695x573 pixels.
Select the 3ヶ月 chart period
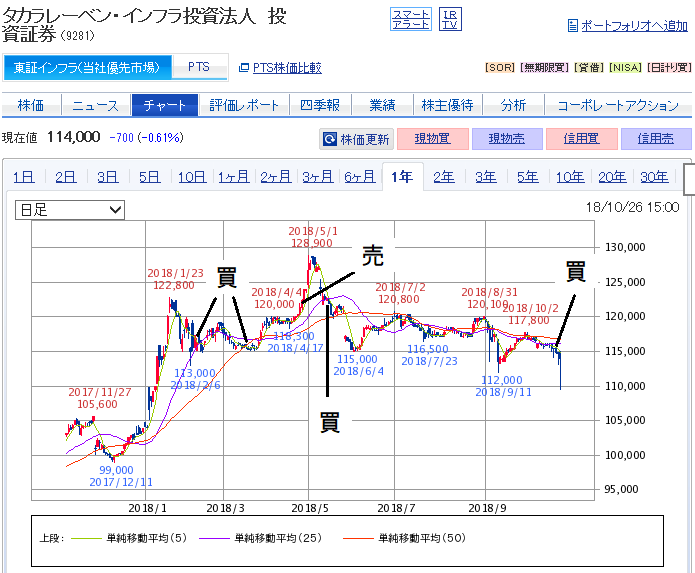(x=318, y=177)
